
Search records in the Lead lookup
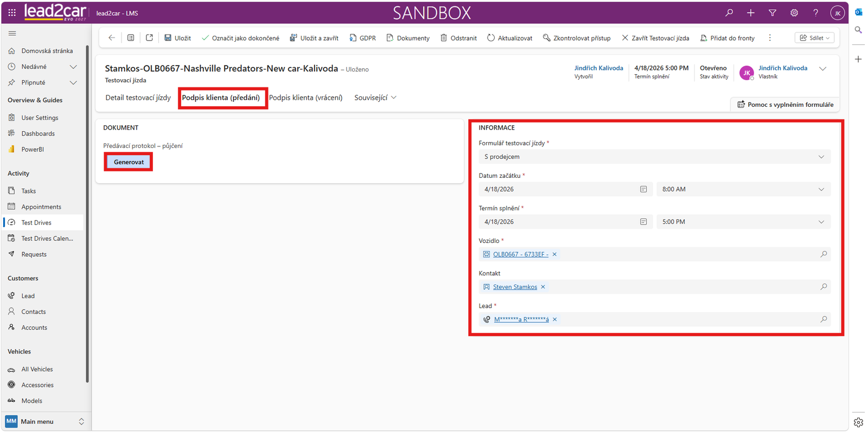click(x=824, y=319)
